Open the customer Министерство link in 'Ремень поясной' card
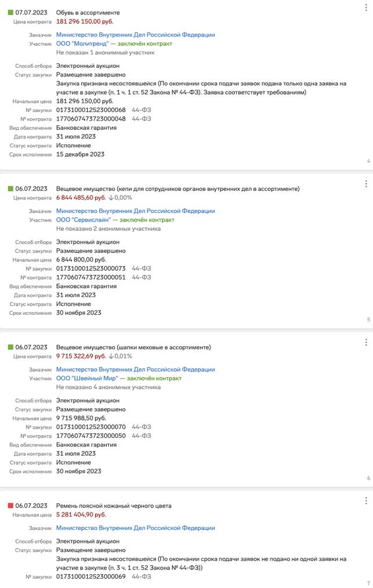 136,528
